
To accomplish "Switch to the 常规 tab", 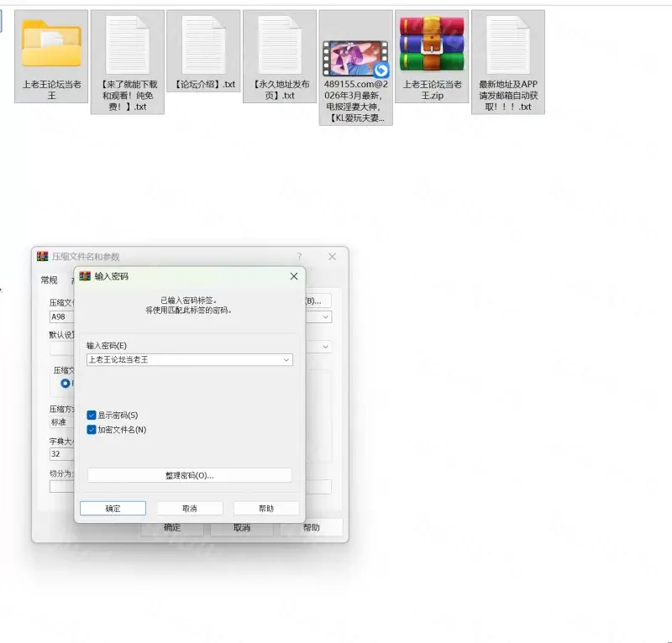I will coord(50,280).
